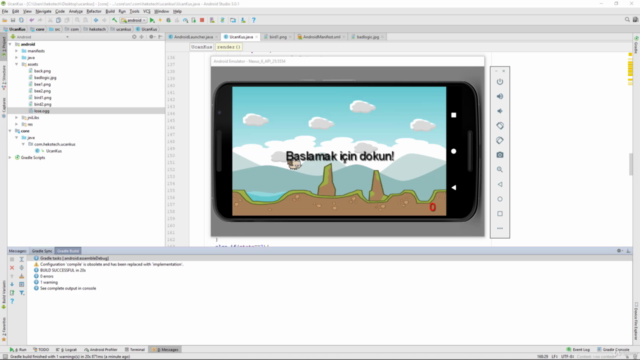Collapse com.hekotech.ucankus package
This screenshot has width=640, height=360.
pyautogui.click(x=23, y=144)
